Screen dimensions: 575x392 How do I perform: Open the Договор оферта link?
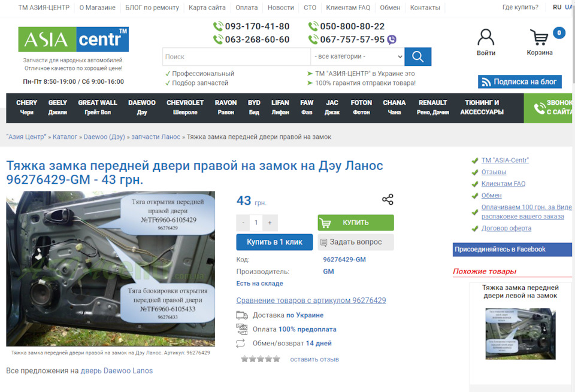tap(506, 228)
